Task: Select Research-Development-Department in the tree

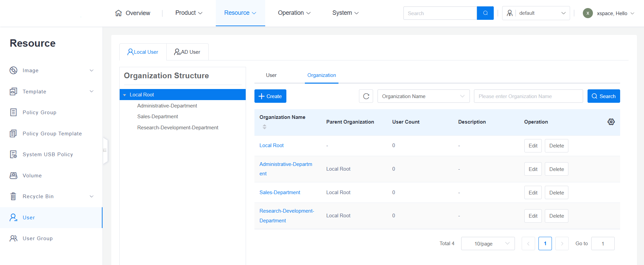Action: pos(177,128)
